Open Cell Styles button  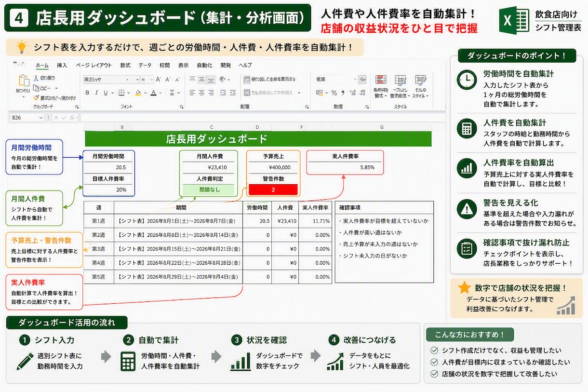[x=419, y=87]
